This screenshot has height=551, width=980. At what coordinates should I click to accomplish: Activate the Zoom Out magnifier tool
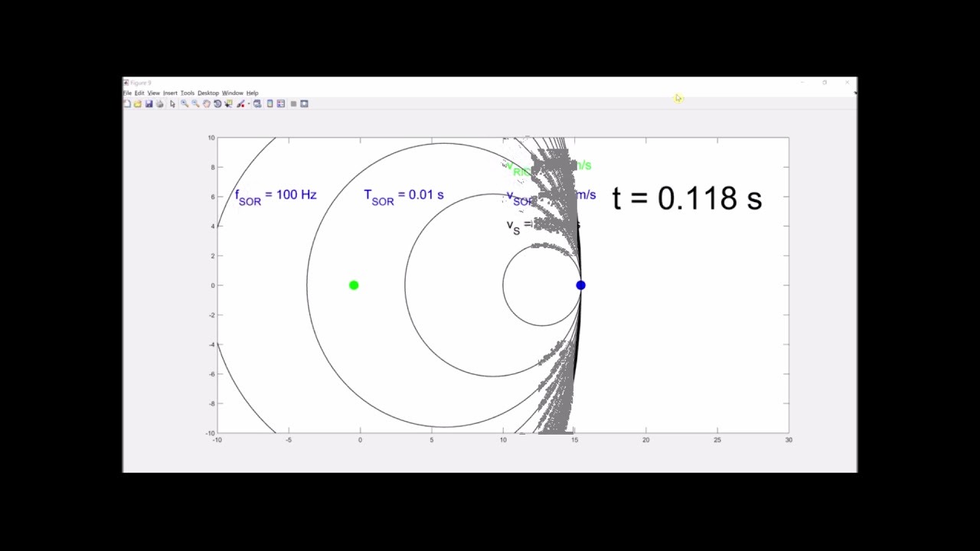click(195, 103)
